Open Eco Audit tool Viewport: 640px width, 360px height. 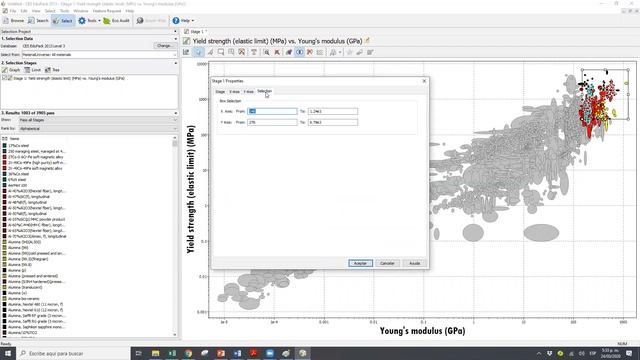pyautogui.click(x=116, y=20)
